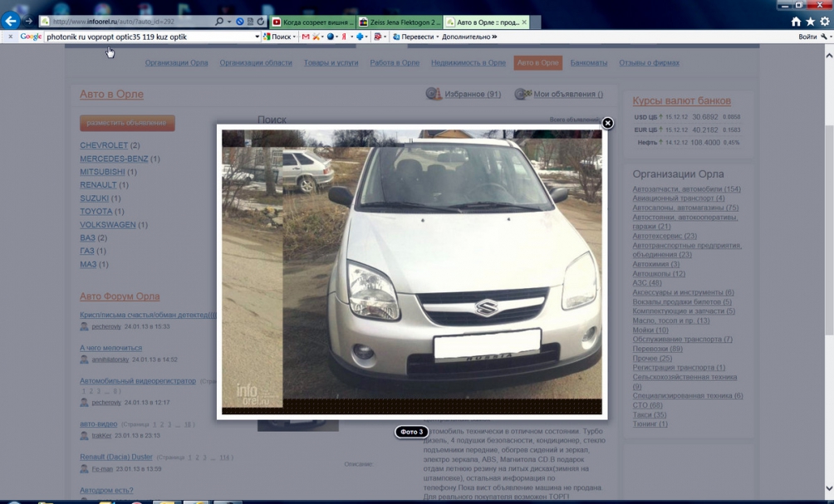Click the icon beside Мои объявления
The height and width of the screenshot is (504, 834).
click(522, 94)
